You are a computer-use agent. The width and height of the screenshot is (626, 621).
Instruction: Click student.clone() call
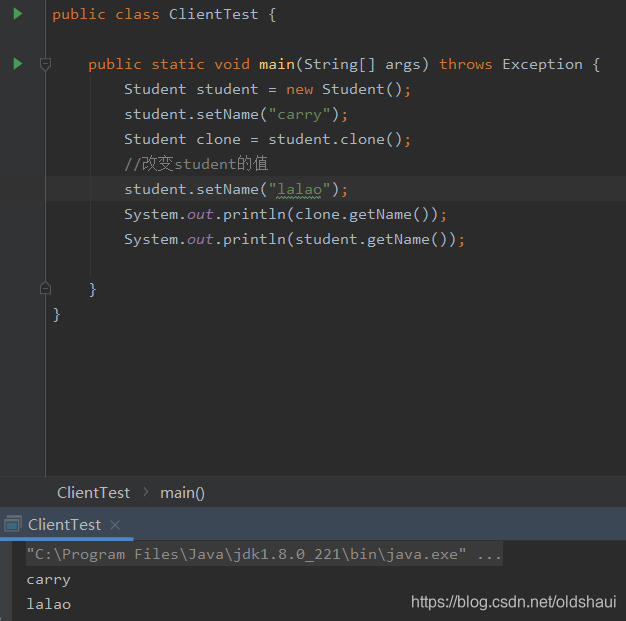[335, 139]
